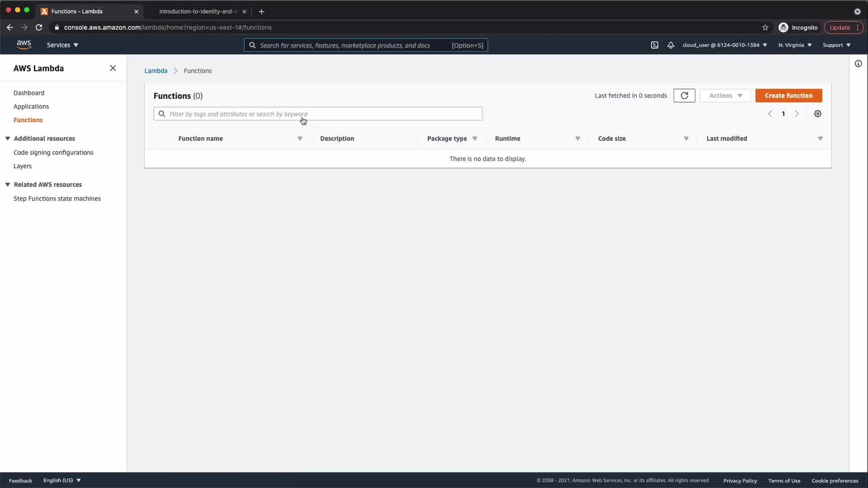Viewport: 868px width, 488px height.
Task: Click the AWS logo home icon
Action: (x=24, y=45)
